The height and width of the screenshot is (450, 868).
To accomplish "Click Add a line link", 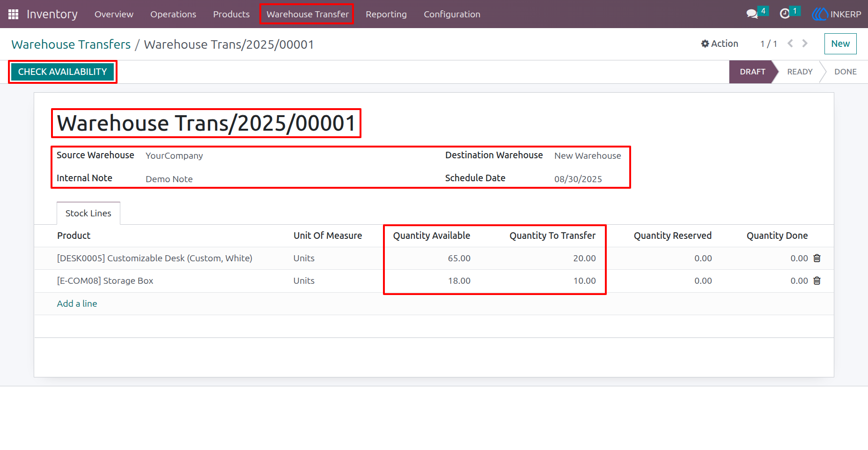I will coord(77,303).
